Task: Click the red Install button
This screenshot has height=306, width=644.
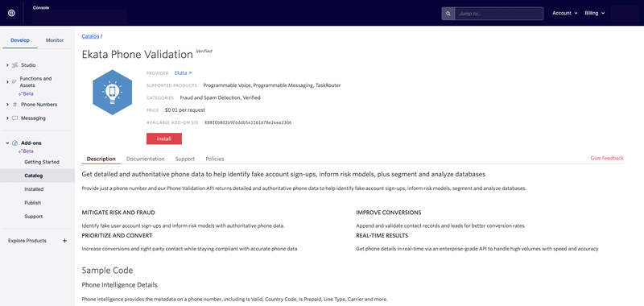Action: (164, 139)
